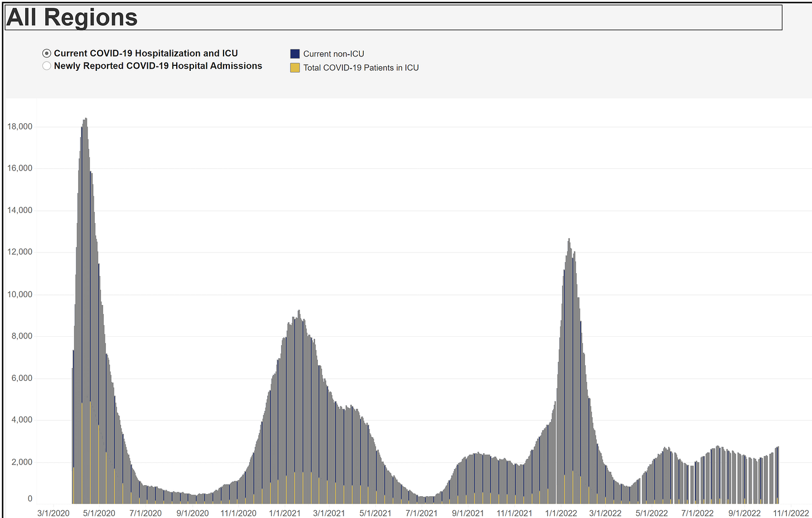Image resolution: width=812 pixels, height=518 pixels.
Task: Click the 5/1/2022 x-axis date label
Action: [x=651, y=513]
